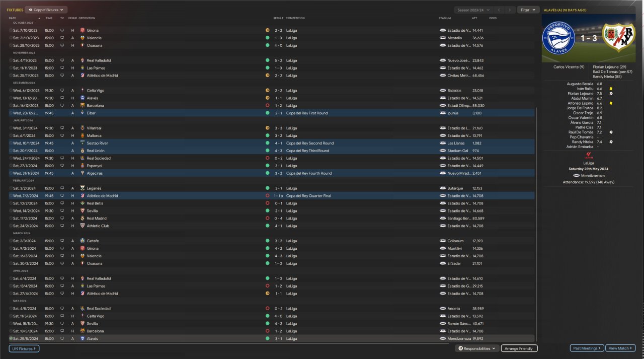
Task: Sort by the Result column header
Action: click(278, 18)
